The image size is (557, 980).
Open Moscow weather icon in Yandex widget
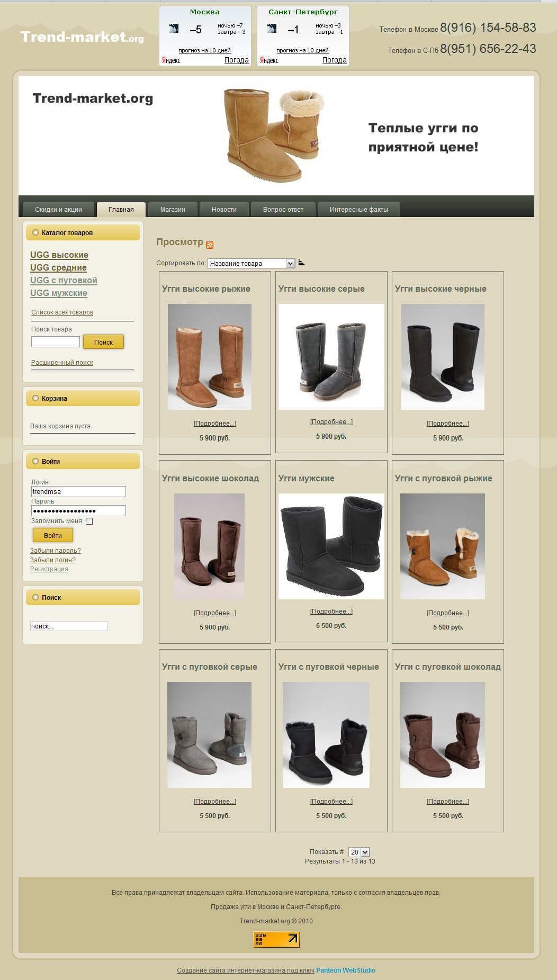(174, 29)
